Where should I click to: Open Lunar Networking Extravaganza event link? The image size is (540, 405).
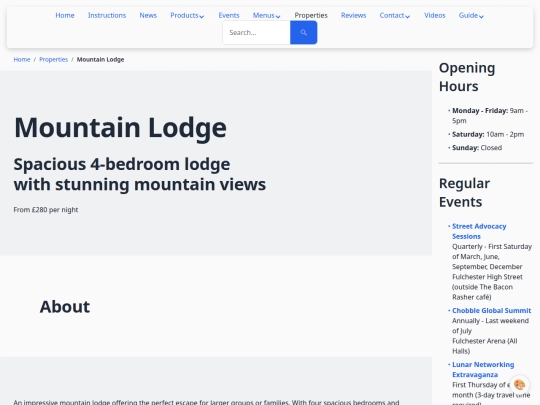(x=483, y=369)
